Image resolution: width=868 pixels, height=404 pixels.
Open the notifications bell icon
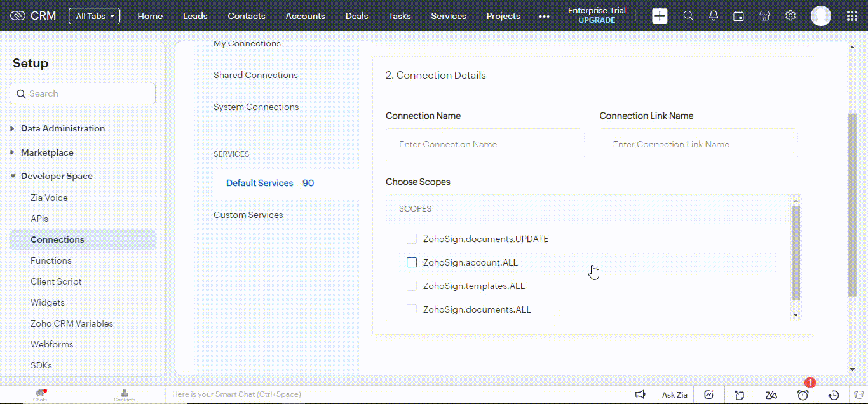tap(713, 15)
